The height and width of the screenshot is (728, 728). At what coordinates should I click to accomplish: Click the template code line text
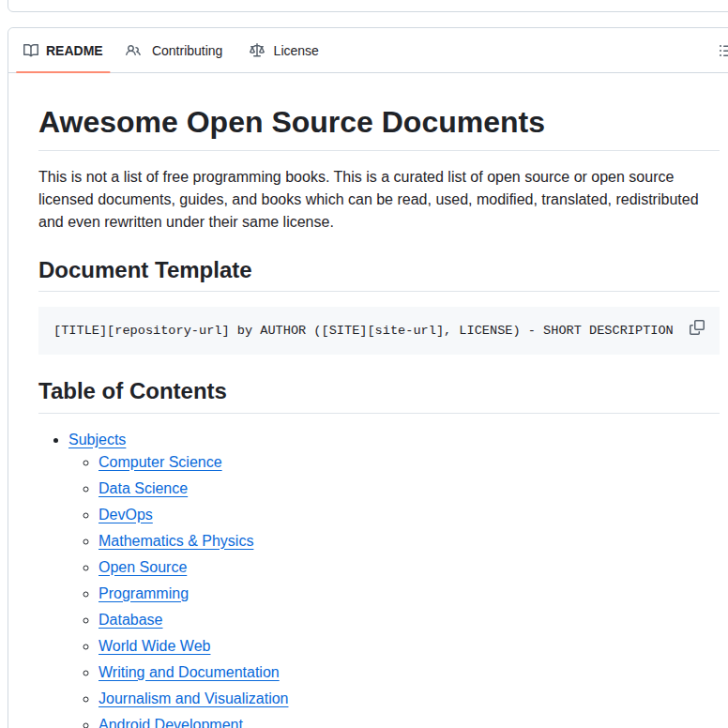click(364, 330)
